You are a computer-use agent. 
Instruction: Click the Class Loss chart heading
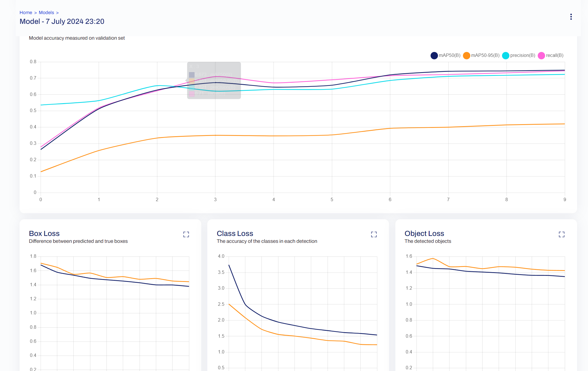point(235,233)
